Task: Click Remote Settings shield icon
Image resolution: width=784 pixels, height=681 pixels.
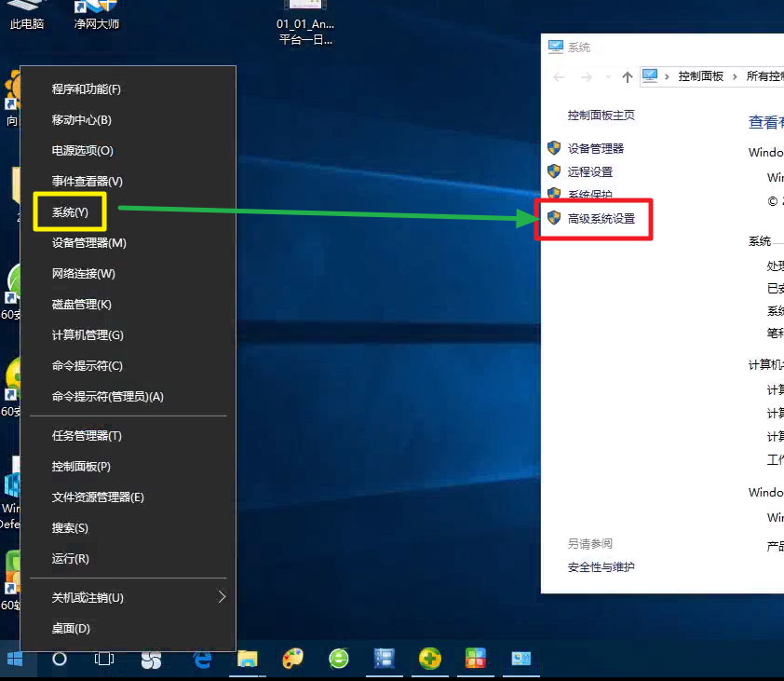Action: [554, 171]
